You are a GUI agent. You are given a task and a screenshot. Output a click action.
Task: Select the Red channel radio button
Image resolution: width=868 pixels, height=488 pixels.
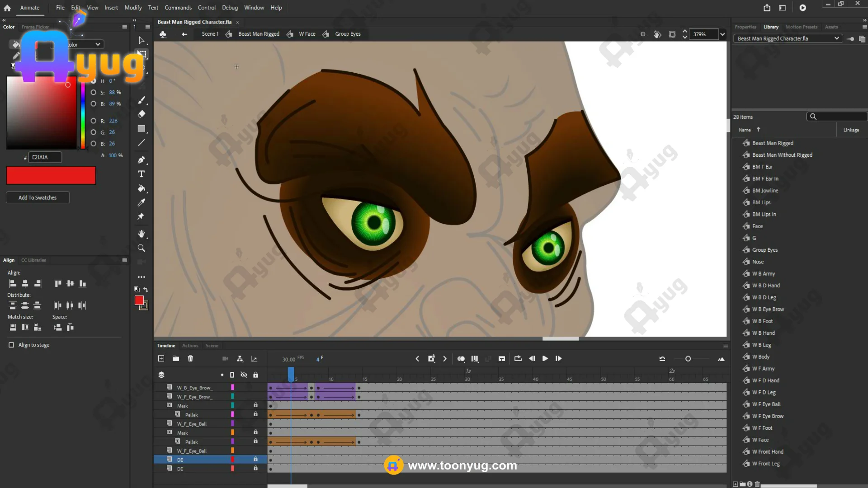[94, 121]
